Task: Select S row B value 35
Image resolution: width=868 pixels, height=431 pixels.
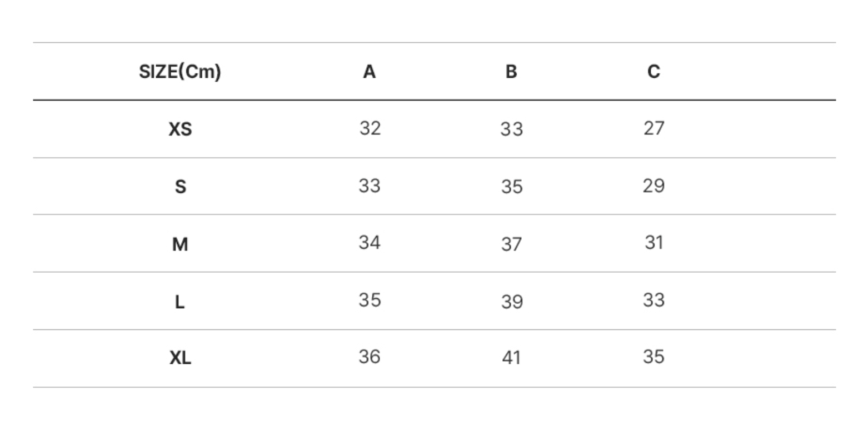Action: click(x=512, y=187)
